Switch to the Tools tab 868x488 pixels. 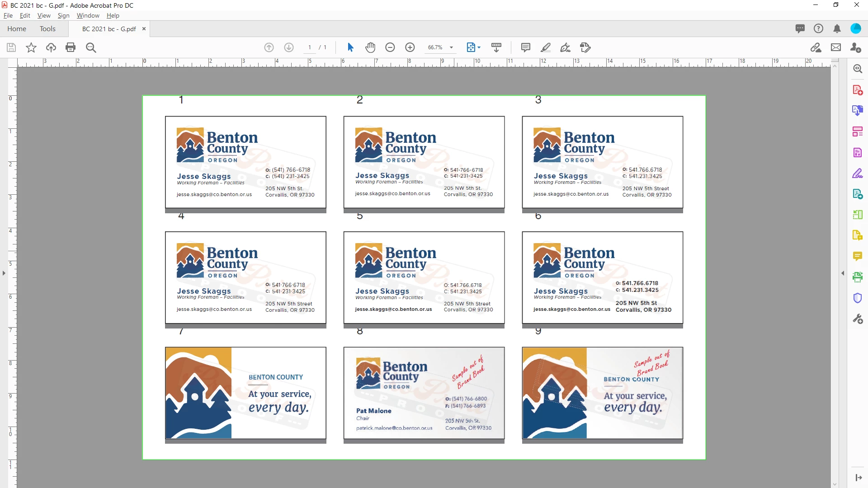pos(47,29)
